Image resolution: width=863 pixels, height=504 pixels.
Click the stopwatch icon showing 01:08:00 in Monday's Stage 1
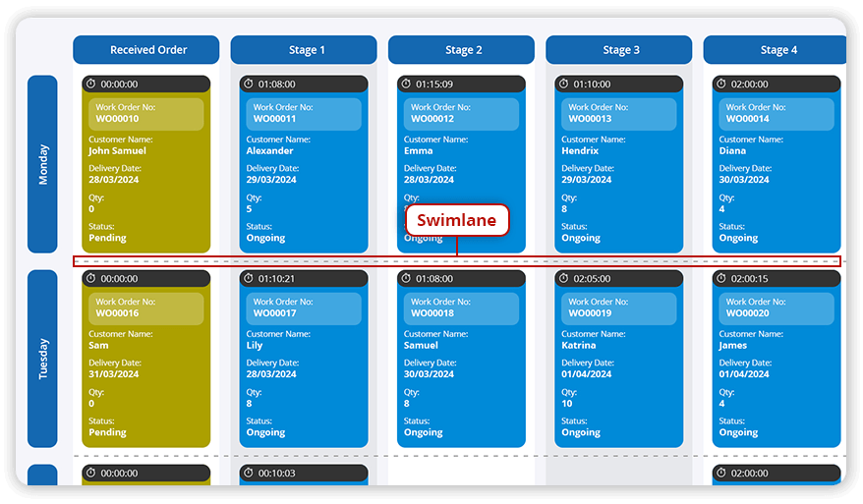click(249, 84)
